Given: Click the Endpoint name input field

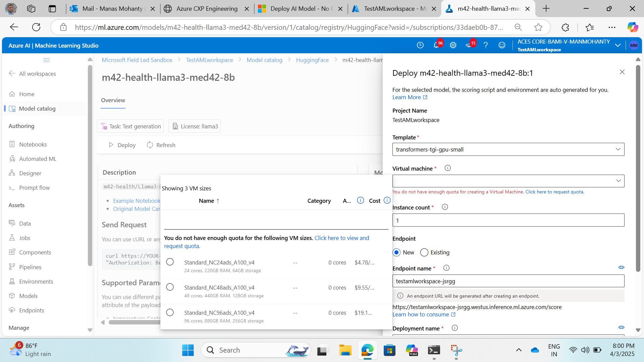Looking at the screenshot, I should [508, 281].
